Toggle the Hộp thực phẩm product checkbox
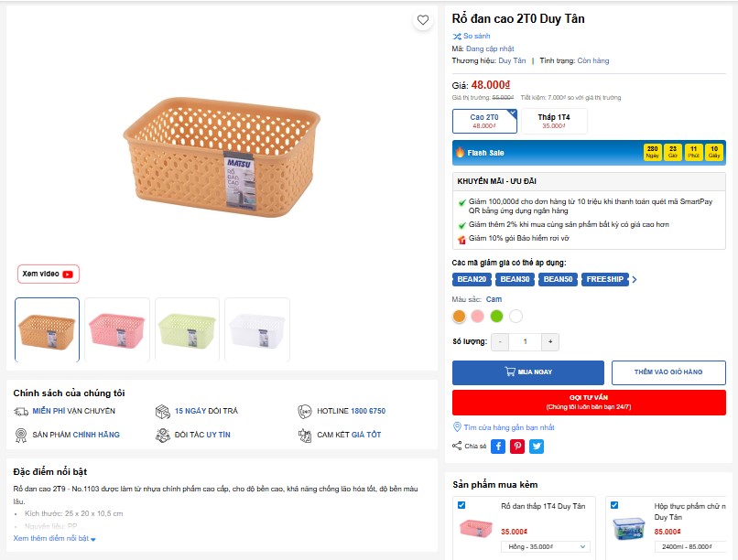The width and height of the screenshot is (738, 560). click(x=614, y=505)
